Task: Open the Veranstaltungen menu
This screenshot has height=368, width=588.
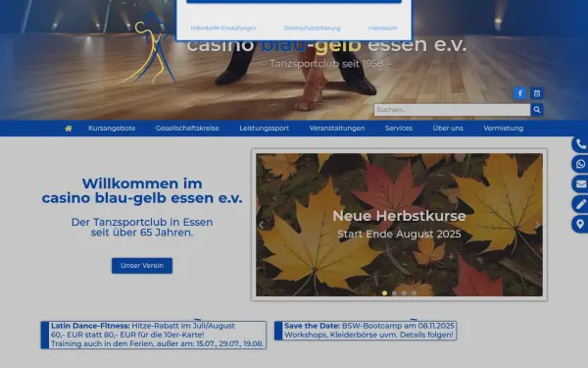Action: (x=337, y=129)
